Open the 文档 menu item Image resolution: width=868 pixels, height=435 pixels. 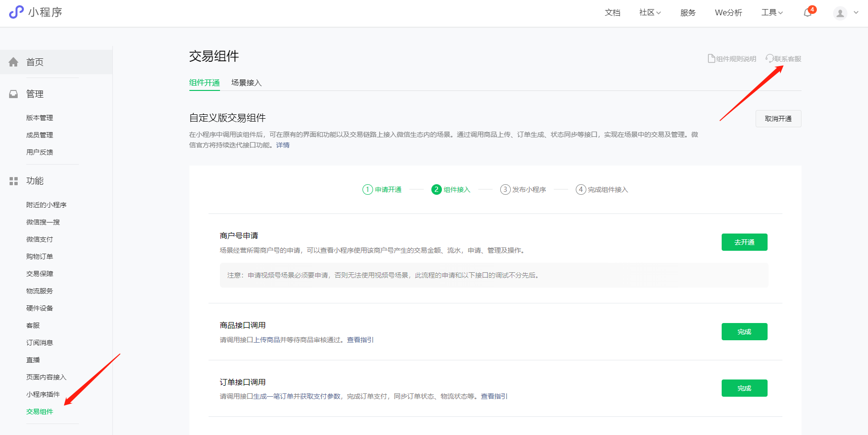coord(613,13)
